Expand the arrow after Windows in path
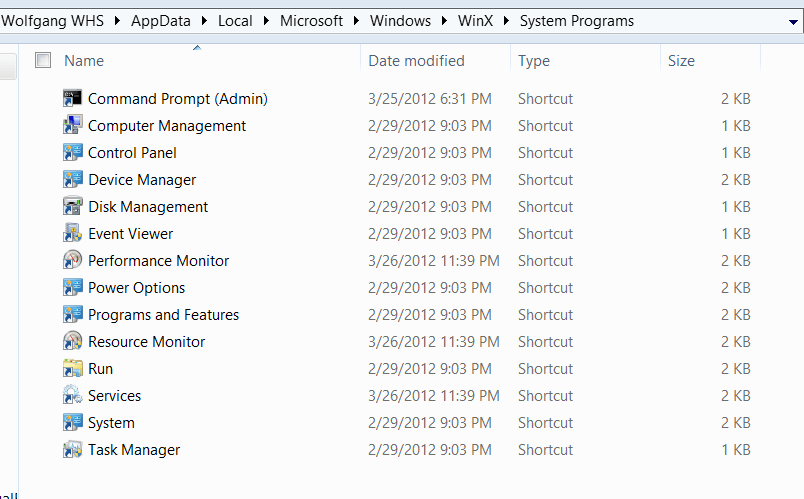The image size is (804, 499). (x=445, y=21)
